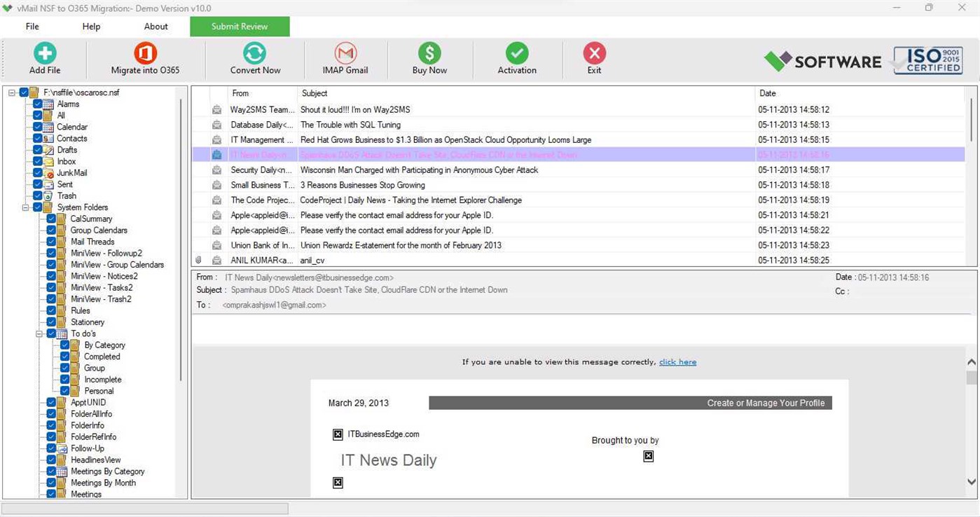Click the Submit Review button
The image size is (980, 517).
tap(240, 26)
